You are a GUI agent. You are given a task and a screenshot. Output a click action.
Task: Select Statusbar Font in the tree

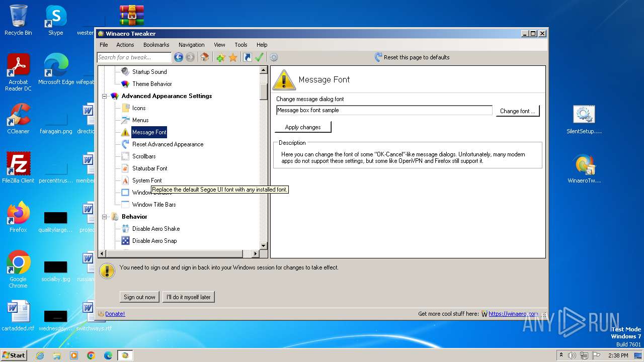[150, 168]
